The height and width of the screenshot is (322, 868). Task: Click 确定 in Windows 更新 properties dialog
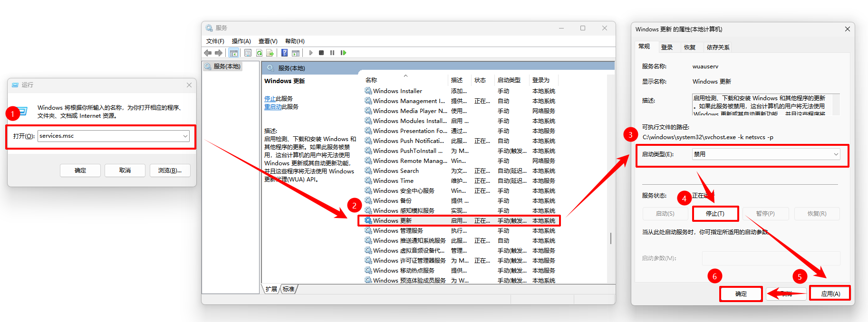741,294
